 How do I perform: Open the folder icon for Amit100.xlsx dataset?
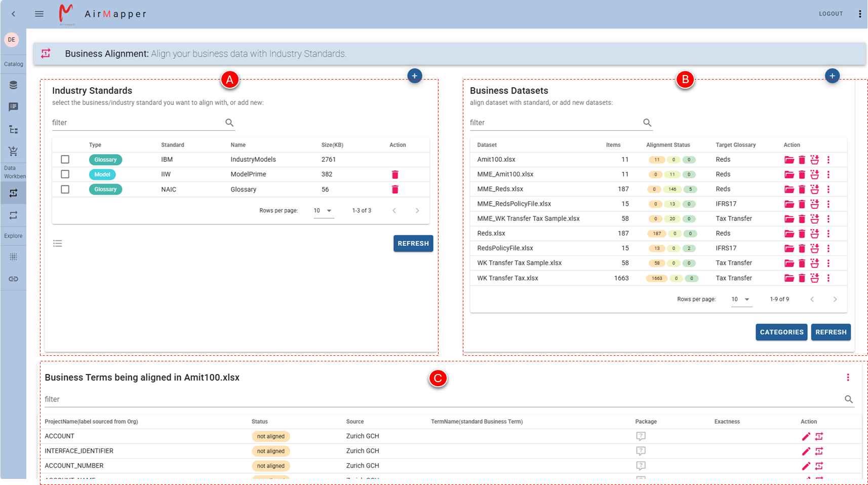point(788,160)
